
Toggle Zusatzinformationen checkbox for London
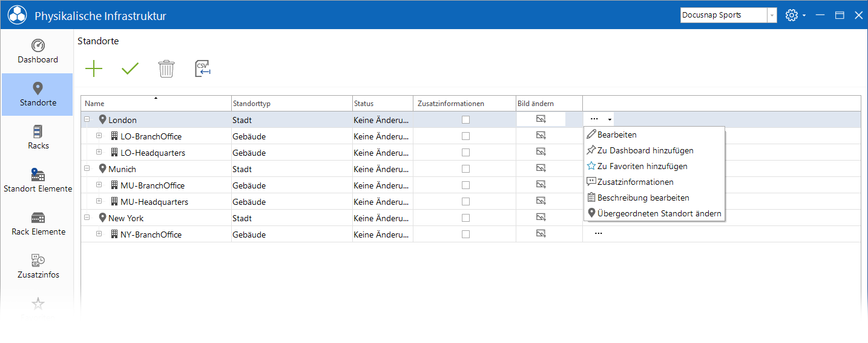(x=465, y=119)
